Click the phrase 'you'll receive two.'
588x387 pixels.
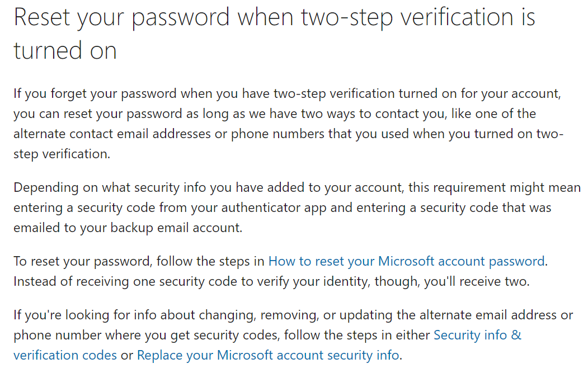(x=477, y=281)
